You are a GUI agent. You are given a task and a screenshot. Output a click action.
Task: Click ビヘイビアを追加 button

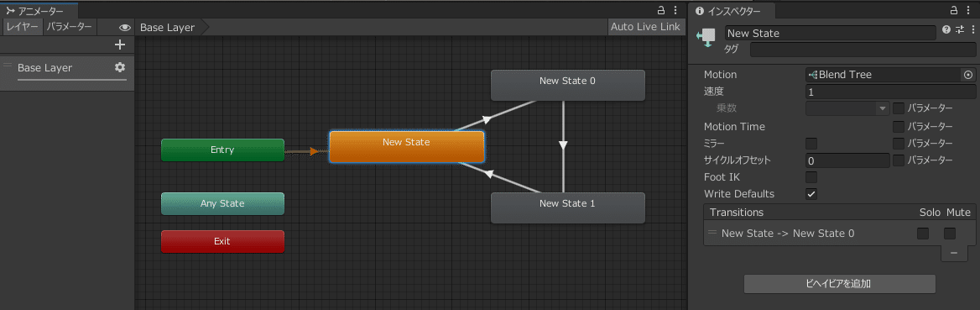coord(839,284)
